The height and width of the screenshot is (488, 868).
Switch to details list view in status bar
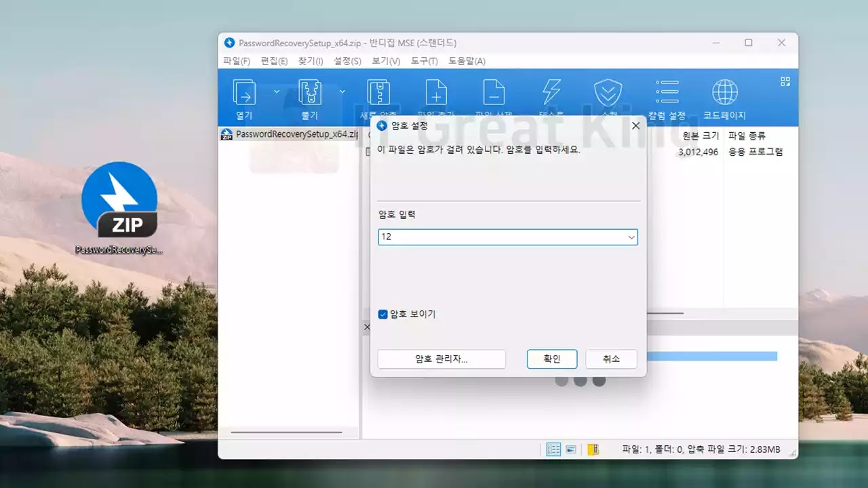point(554,449)
